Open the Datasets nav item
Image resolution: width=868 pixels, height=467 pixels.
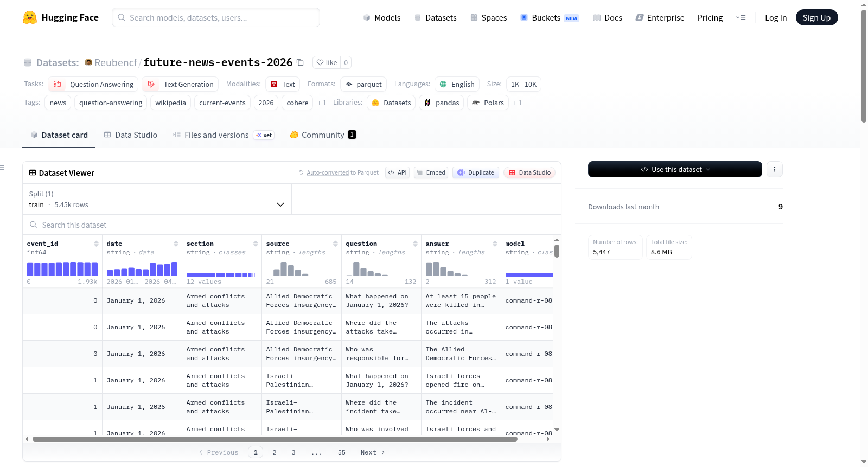coord(435,17)
